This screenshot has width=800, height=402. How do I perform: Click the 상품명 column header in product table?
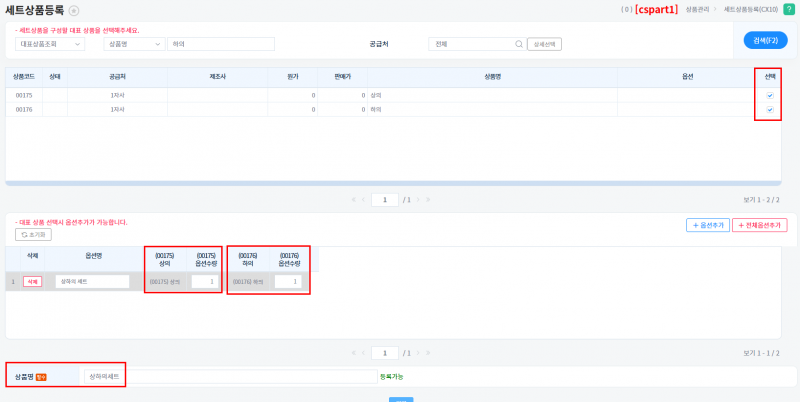pos(492,77)
